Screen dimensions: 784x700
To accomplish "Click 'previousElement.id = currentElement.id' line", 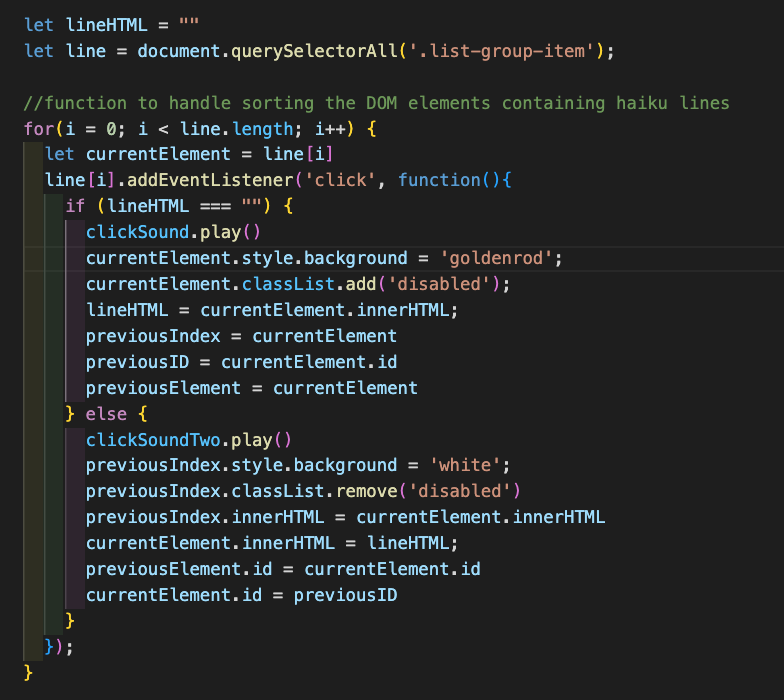I will [x=283, y=569].
